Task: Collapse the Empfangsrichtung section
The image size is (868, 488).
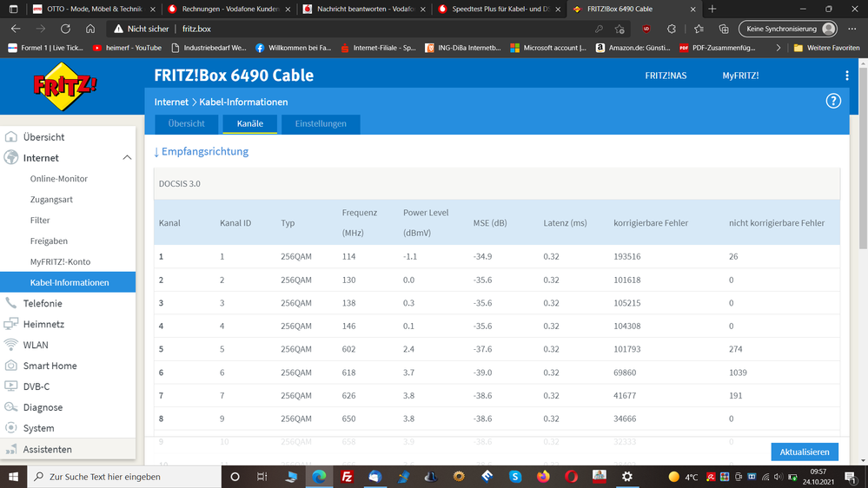Action: (202, 152)
